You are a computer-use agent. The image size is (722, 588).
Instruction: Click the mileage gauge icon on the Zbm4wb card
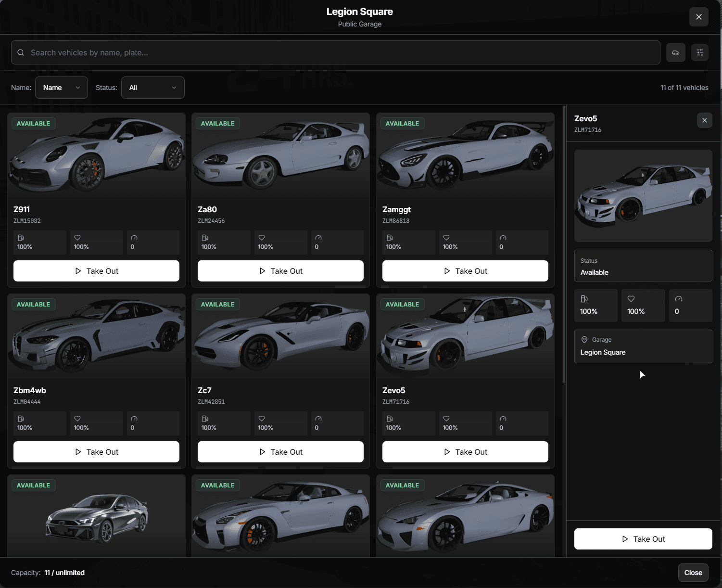point(134,419)
